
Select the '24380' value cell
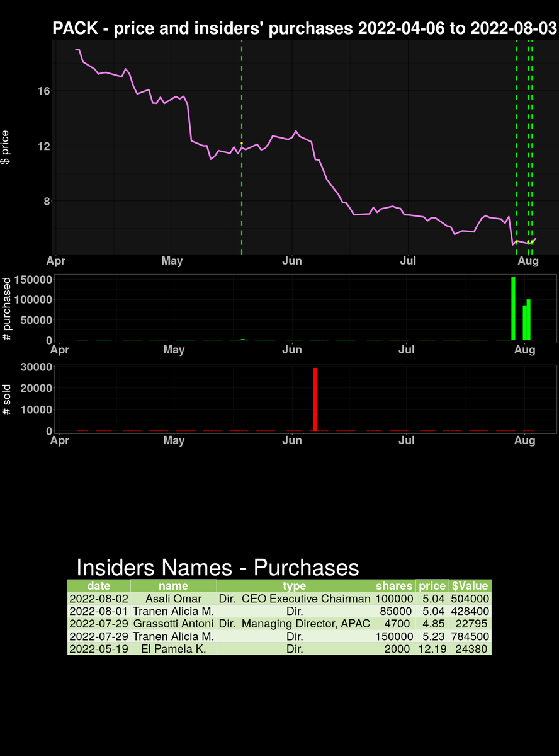tap(470, 649)
